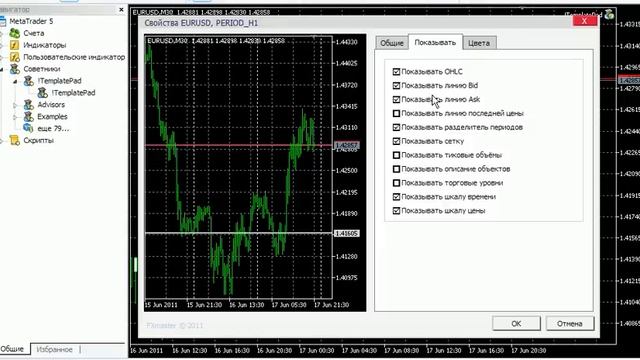Click the Счета accounts icon in Navigator
Image resolution: width=640 pixels, height=360 pixels.
[x=15, y=33]
